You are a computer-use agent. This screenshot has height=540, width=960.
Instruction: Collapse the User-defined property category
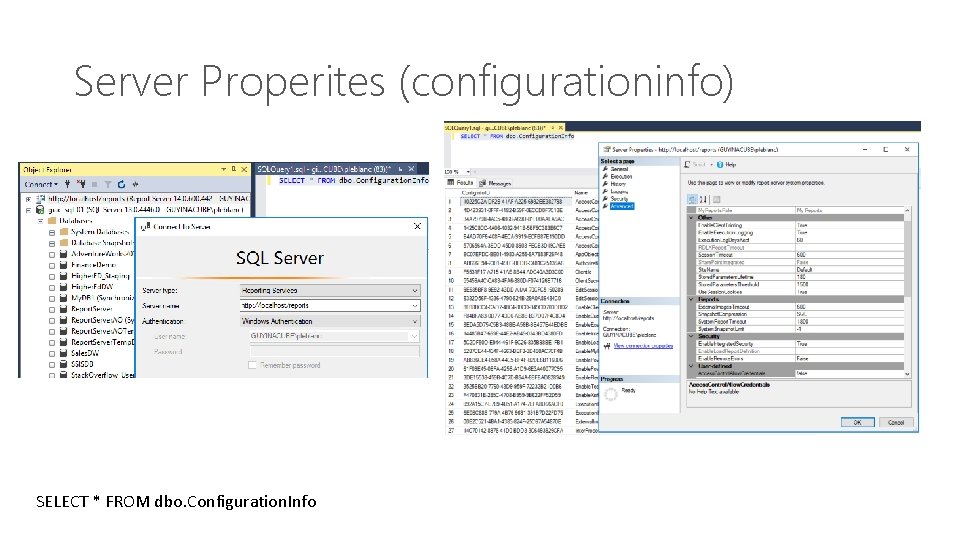pyautogui.click(x=692, y=366)
